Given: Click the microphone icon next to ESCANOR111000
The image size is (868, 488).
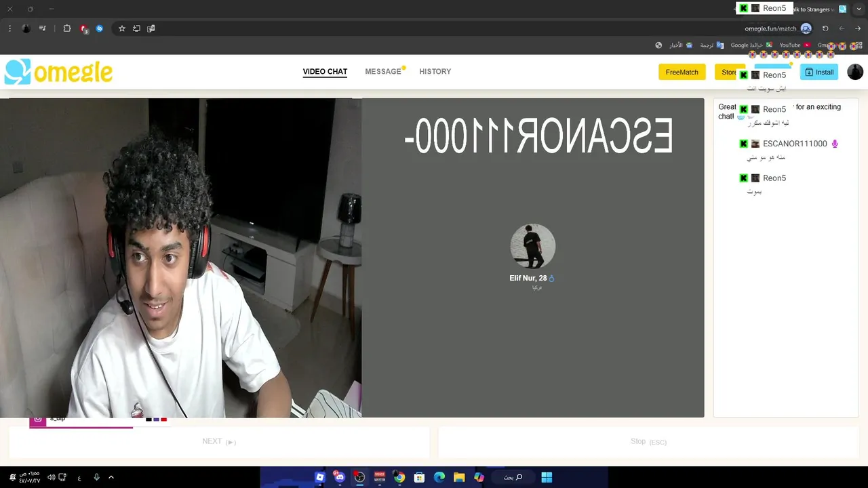Looking at the screenshot, I should click(x=835, y=144).
